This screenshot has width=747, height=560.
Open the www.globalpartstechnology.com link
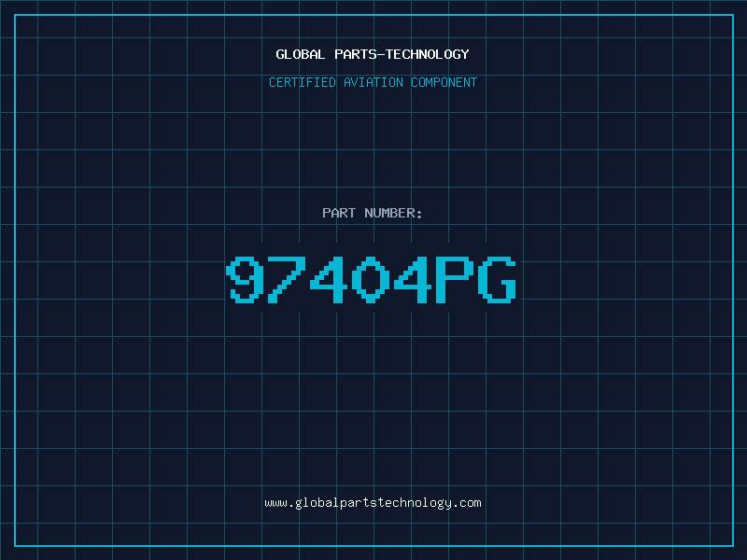373,503
